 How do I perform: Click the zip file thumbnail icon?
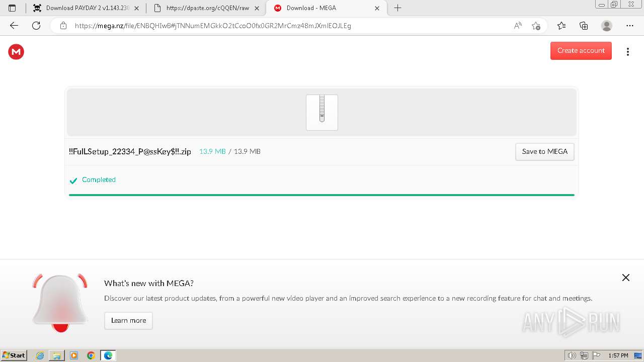pos(322,113)
